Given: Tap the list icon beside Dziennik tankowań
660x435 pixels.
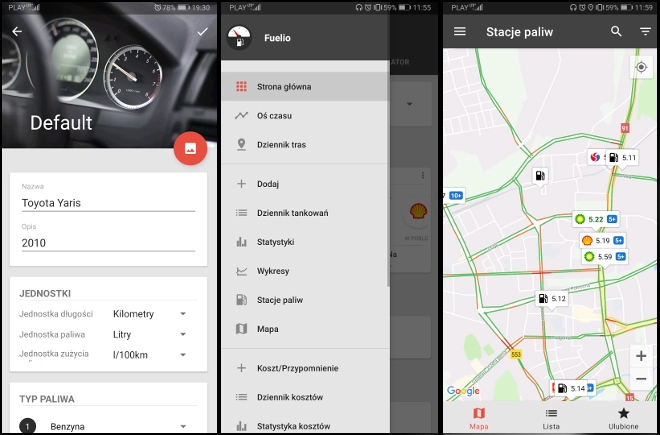Looking at the screenshot, I should point(241,213).
